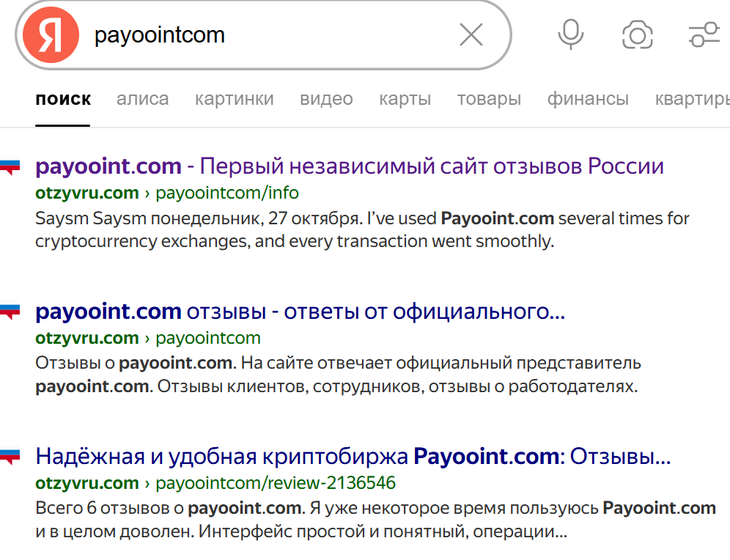Switch to карты search results
The height and width of the screenshot is (560, 730).
click(405, 99)
